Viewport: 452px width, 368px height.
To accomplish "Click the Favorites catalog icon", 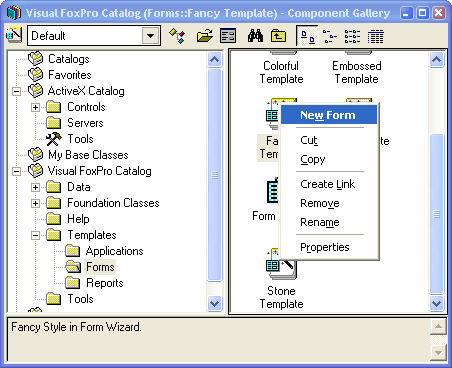I will click(x=36, y=75).
